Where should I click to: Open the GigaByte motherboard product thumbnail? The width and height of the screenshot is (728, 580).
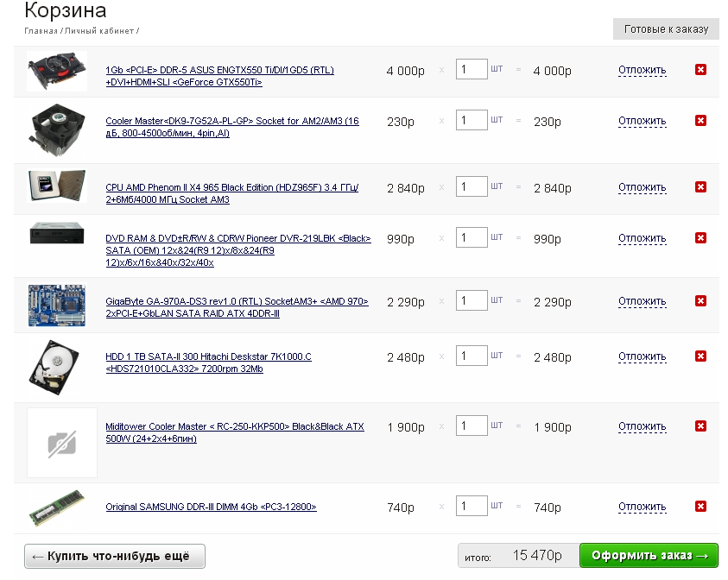[57, 305]
